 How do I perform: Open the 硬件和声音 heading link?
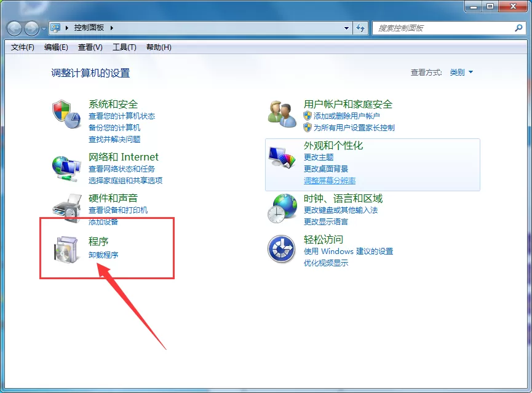pyautogui.click(x=113, y=198)
